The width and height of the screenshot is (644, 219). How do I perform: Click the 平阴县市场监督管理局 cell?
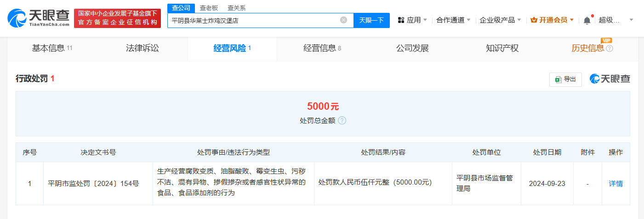tap(486, 183)
